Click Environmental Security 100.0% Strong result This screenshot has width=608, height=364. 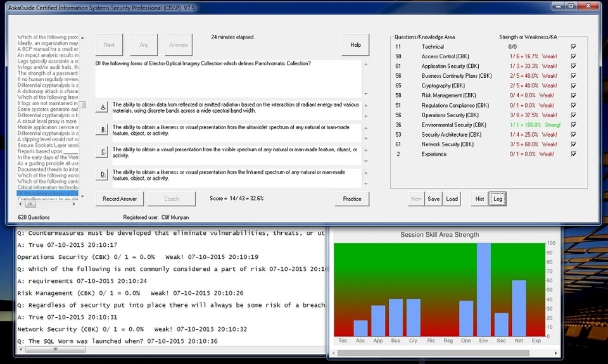[535, 125]
